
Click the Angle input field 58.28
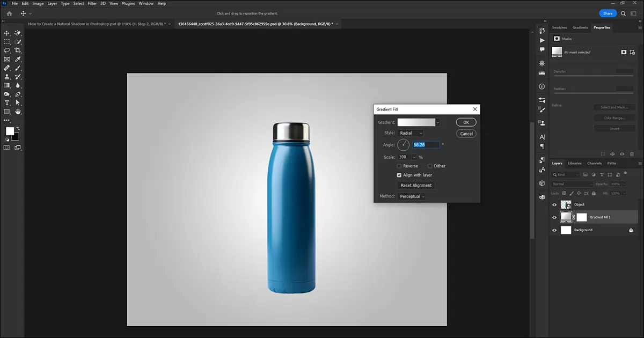tap(426, 145)
